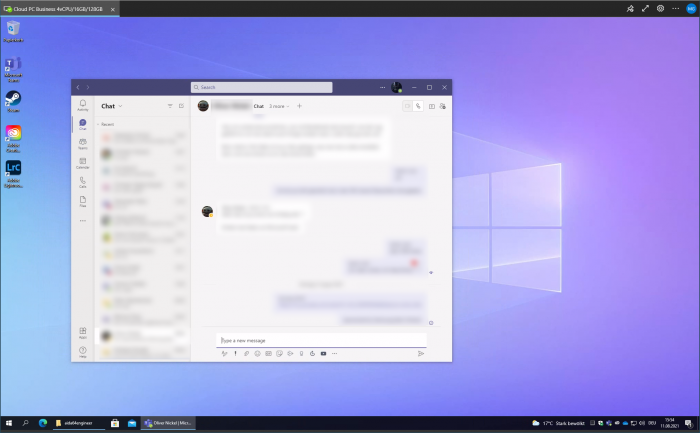Expand the Chat header dropdown
Viewport: 700px width, 433px height.
click(x=121, y=106)
